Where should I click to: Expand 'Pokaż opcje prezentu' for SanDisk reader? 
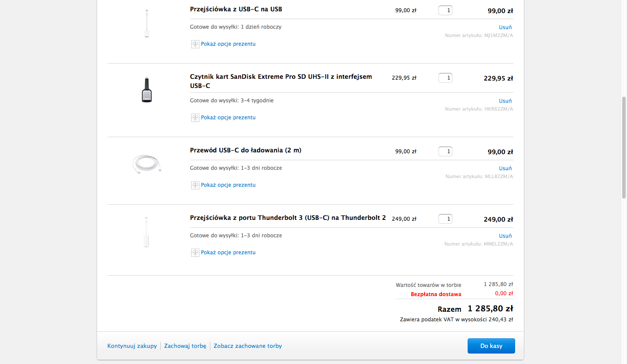[x=228, y=118]
